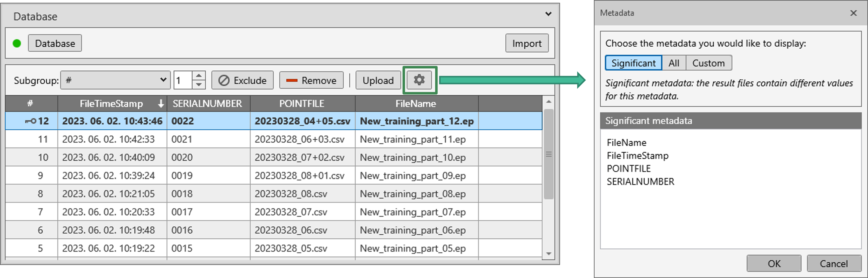Decrease the subgroup number with down arrow

(199, 84)
